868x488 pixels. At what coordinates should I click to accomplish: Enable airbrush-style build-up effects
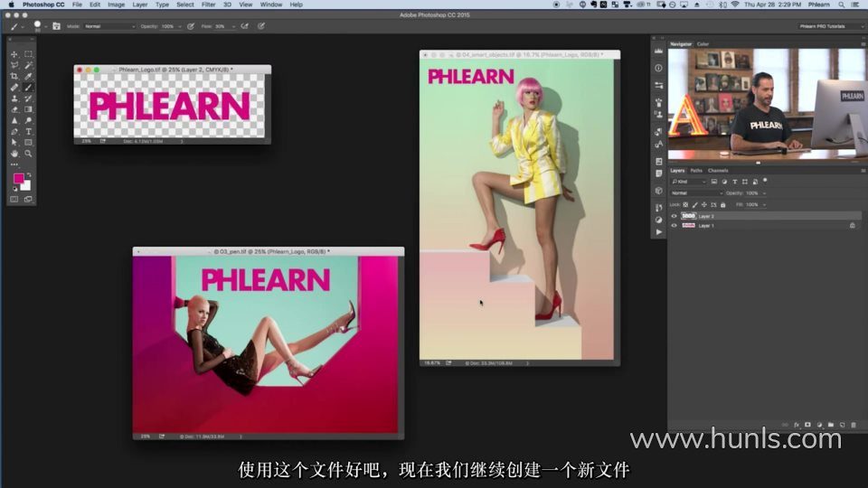coord(245,26)
